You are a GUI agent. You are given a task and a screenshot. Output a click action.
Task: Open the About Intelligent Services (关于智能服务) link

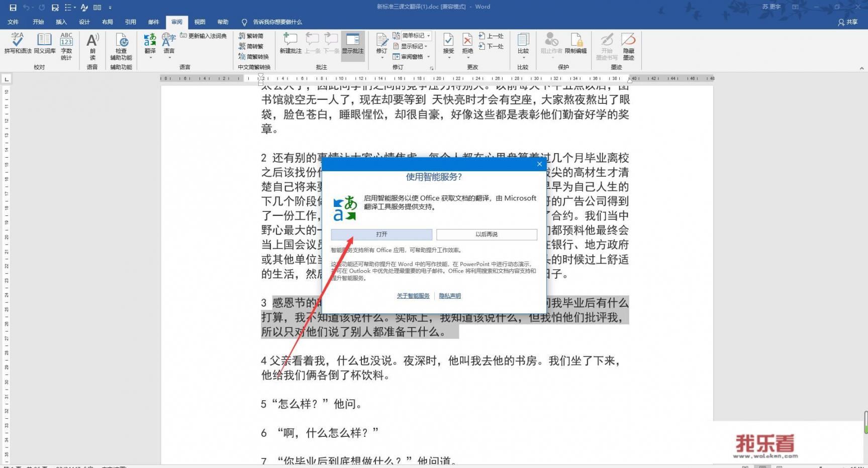(x=413, y=296)
